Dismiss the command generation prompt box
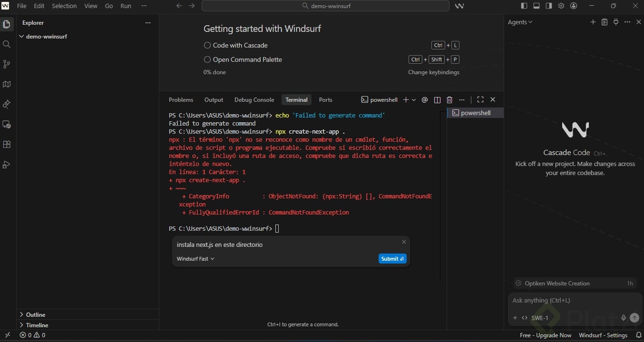Screen dimensions: 644x342 [404, 242]
